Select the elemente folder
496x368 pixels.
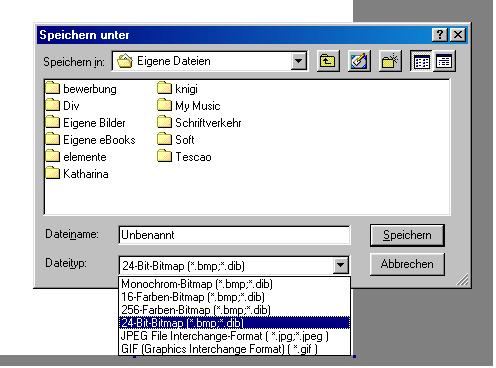point(76,157)
